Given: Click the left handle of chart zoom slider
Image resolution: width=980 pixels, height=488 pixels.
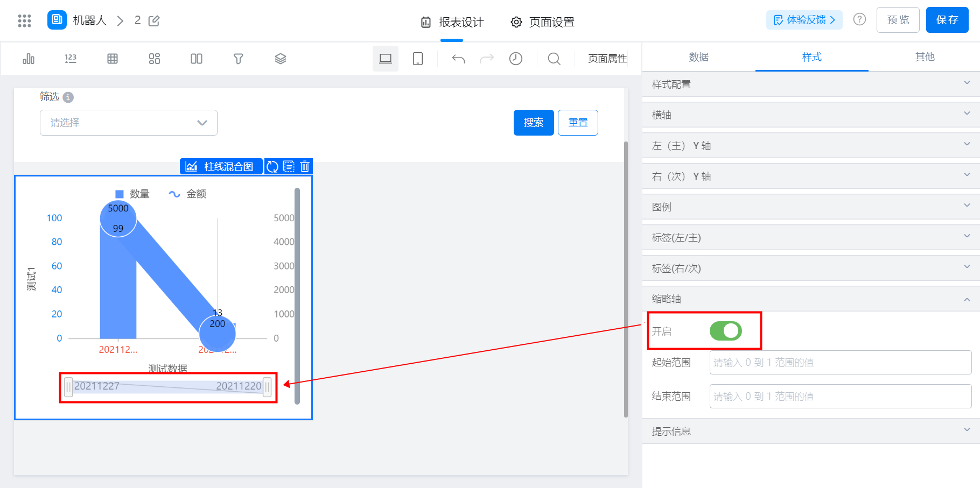Looking at the screenshot, I should click(68, 387).
